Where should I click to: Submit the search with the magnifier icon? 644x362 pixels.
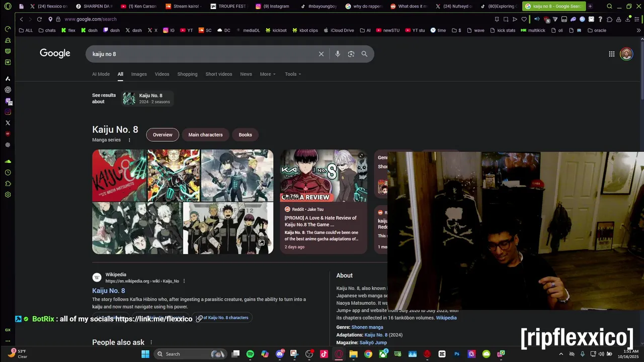point(364,54)
